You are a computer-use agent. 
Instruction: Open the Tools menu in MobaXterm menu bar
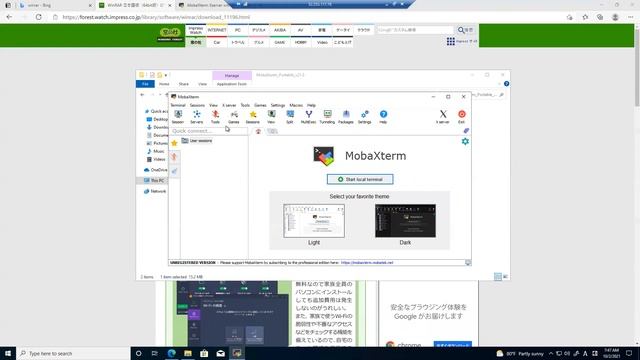coord(245,105)
